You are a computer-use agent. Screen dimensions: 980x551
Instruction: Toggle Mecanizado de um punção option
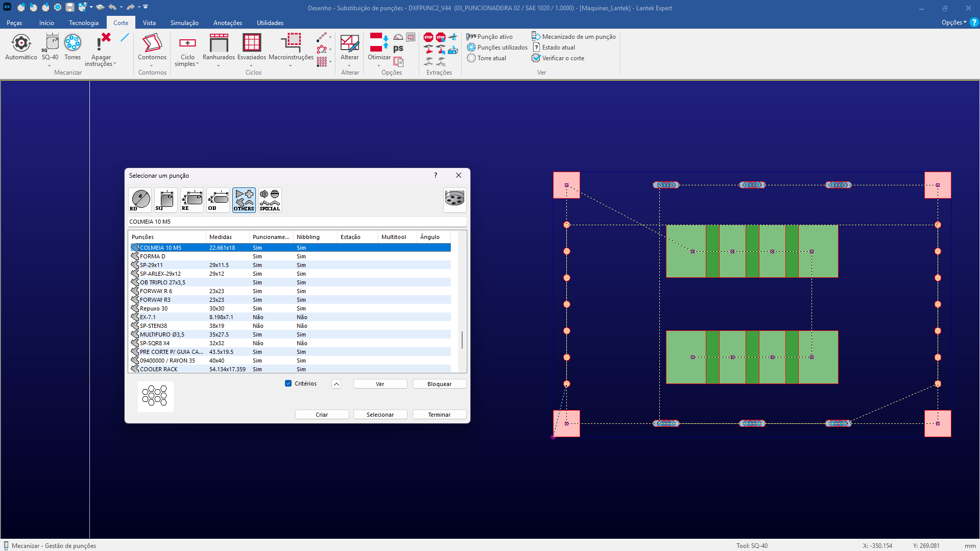pos(573,37)
